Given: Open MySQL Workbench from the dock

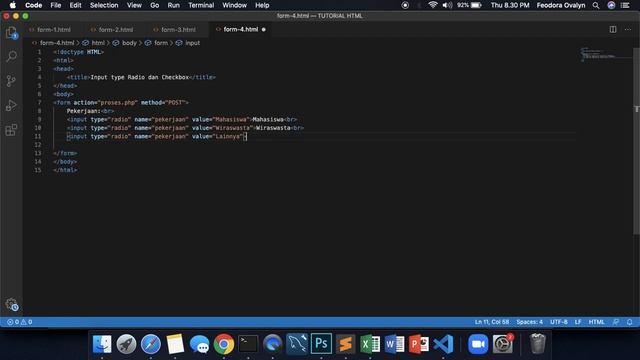Looking at the screenshot, I should pos(297,344).
